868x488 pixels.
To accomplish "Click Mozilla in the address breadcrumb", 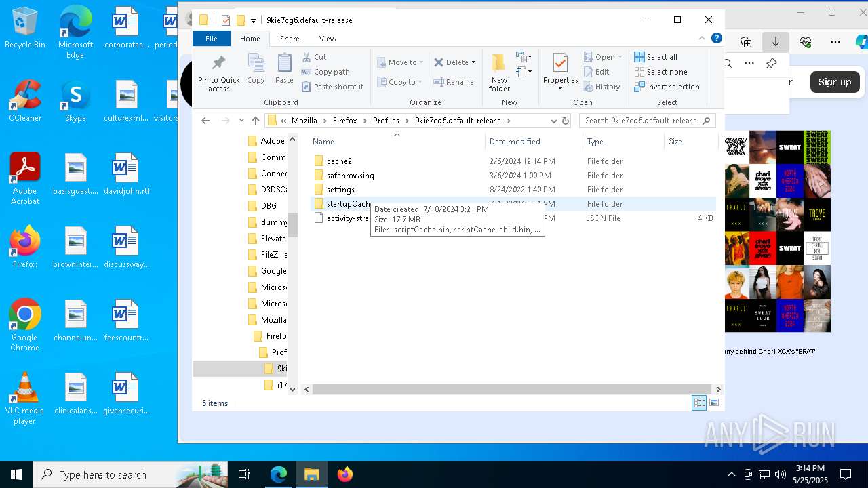I will [304, 121].
